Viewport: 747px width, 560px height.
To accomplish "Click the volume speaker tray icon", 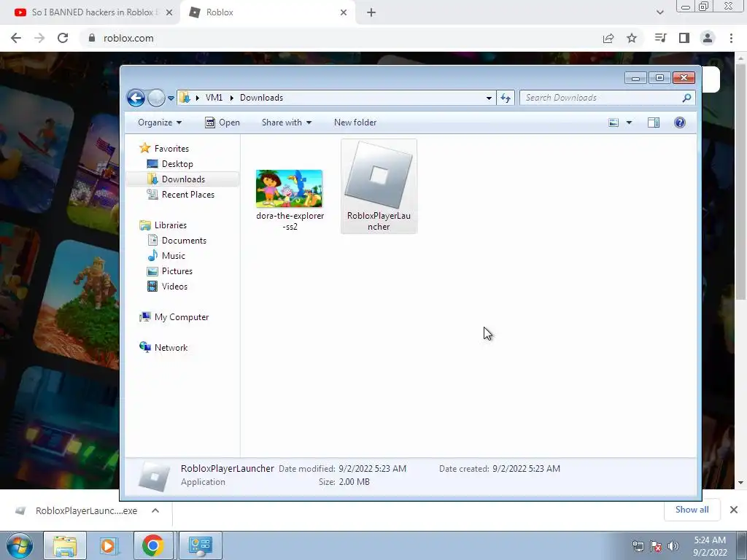I will pos(673,546).
